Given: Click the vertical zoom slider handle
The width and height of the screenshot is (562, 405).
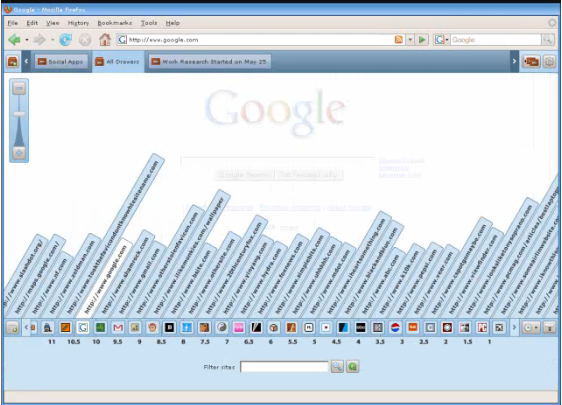Looking at the screenshot, I should point(19,114).
